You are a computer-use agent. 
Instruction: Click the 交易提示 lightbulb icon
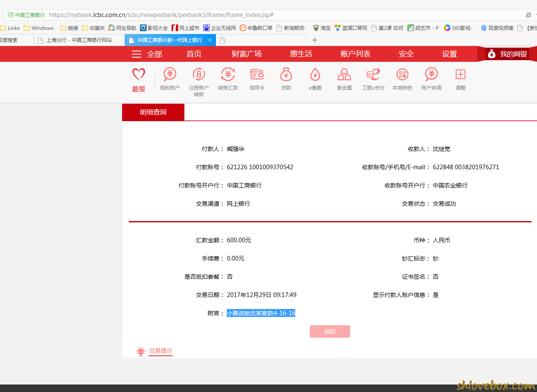coord(141,351)
